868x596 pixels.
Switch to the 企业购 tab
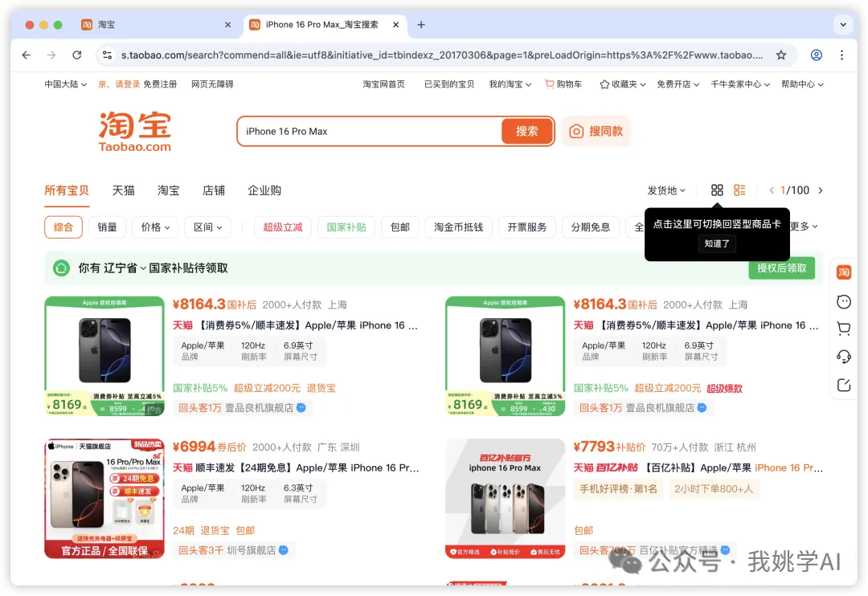click(x=264, y=190)
